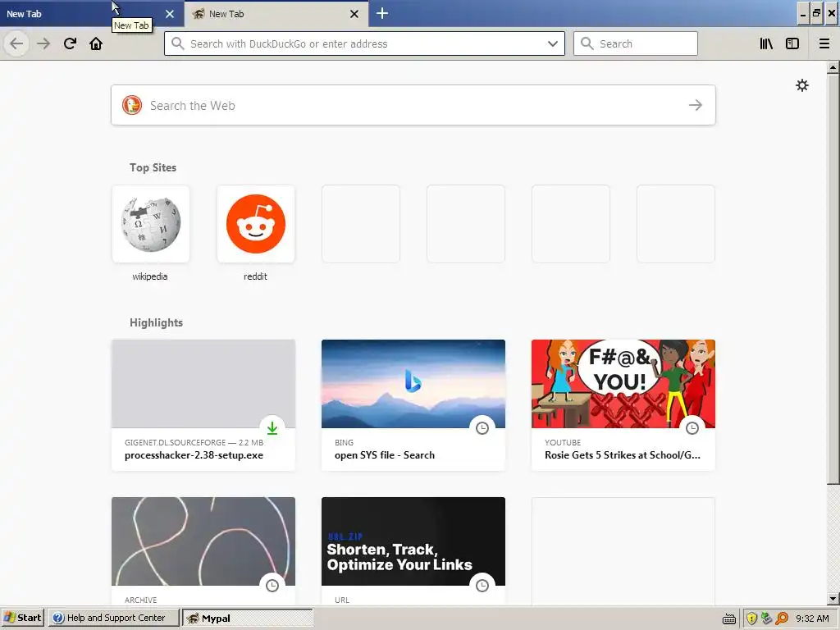Open reddit top site tile
Screen dimensions: 840x630
tap(256, 224)
